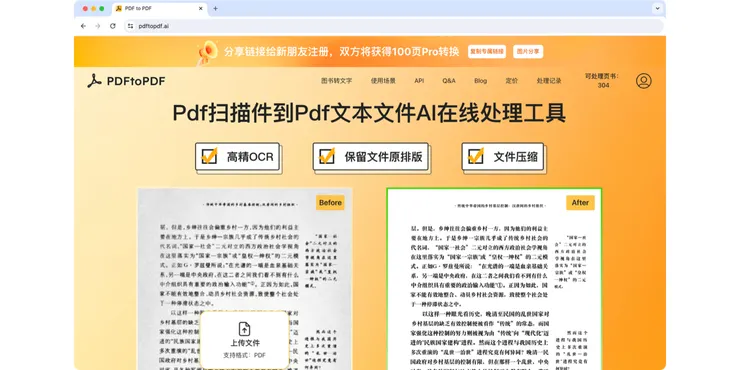Click the upload file arrow icon
Screen dimensions: 740x370
(244, 329)
